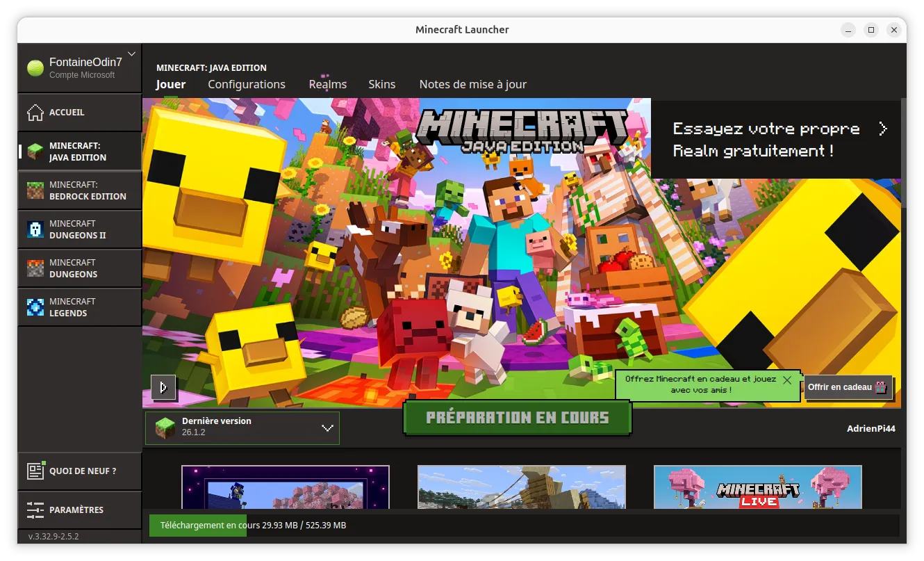This screenshot has height=561, width=924.
Task: Click the MINECRAFT: JAVA EDITION heading
Action: 211,68
